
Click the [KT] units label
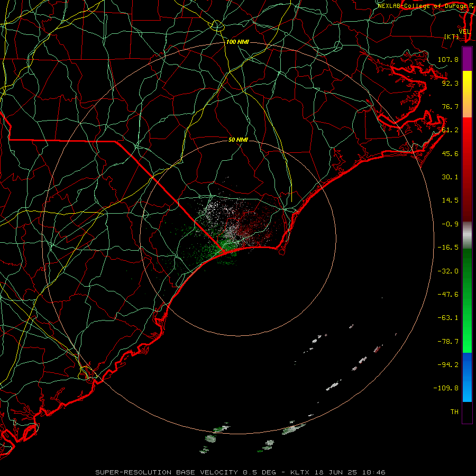pos(452,36)
